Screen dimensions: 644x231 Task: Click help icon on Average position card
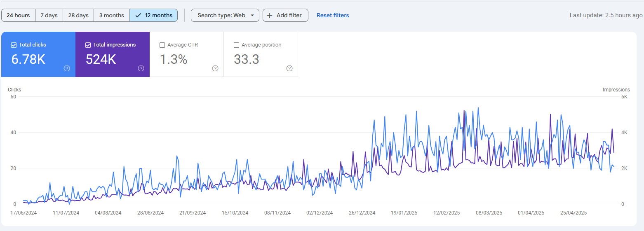point(289,68)
